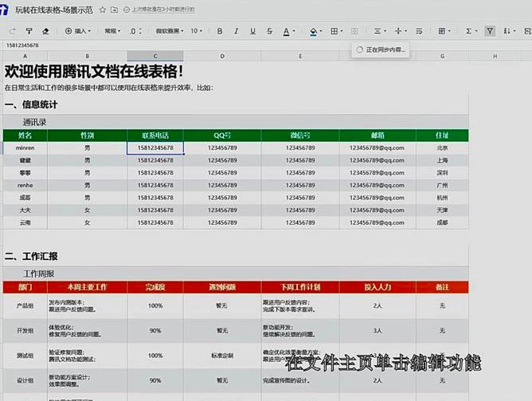The width and height of the screenshot is (532, 401).
Task: Expand the 微软雅黑 font dropdown
Action: pyautogui.click(x=168, y=31)
